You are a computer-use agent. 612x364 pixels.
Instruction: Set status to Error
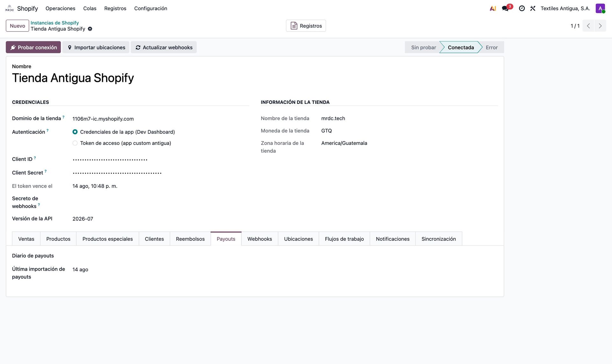492,47
